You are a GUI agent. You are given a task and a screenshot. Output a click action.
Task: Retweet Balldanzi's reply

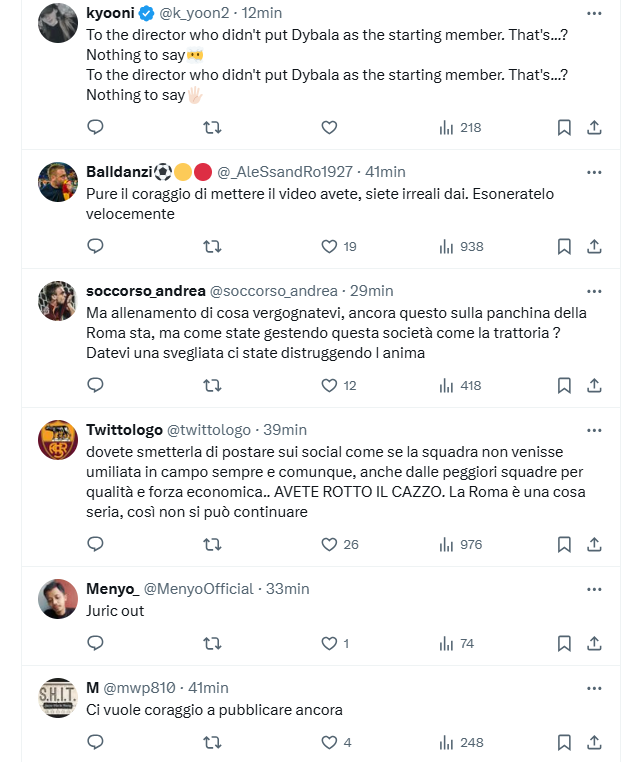coord(212,246)
